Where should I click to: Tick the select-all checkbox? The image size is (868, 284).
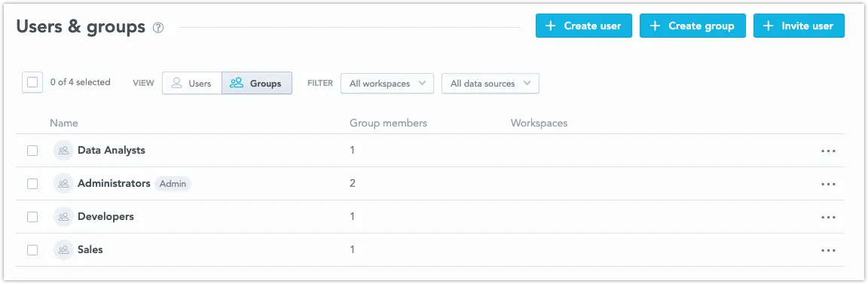[32, 82]
